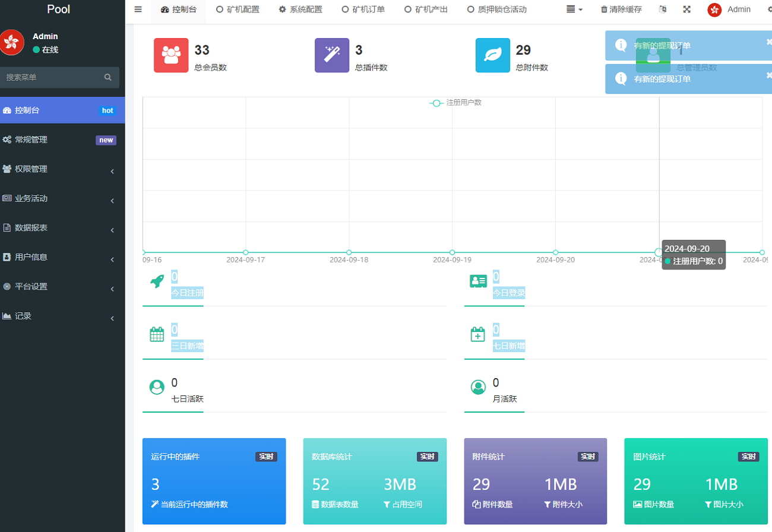
Task: Click the blue 总附件数 leaf icon
Action: pyautogui.click(x=493, y=55)
